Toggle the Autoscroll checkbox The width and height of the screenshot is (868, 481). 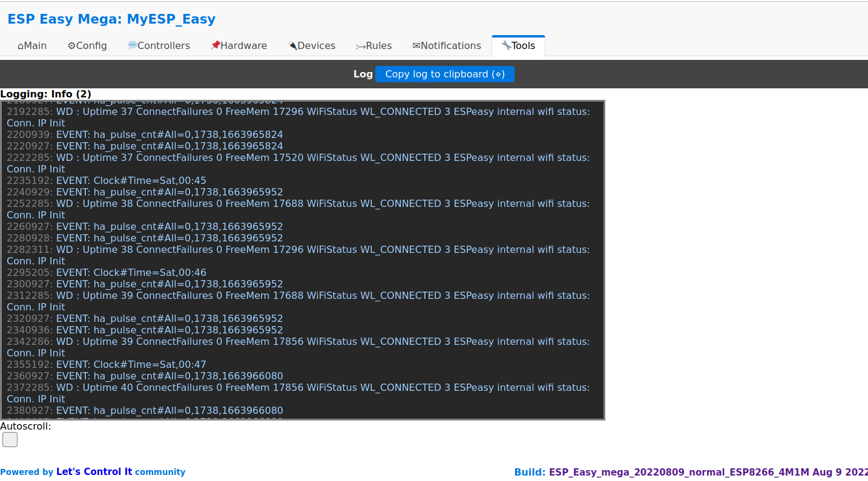pyautogui.click(x=10, y=440)
